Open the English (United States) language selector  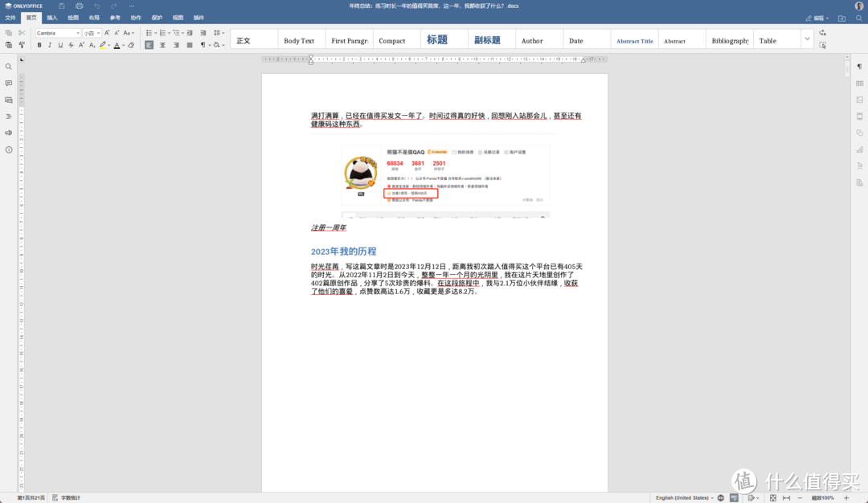point(683,498)
